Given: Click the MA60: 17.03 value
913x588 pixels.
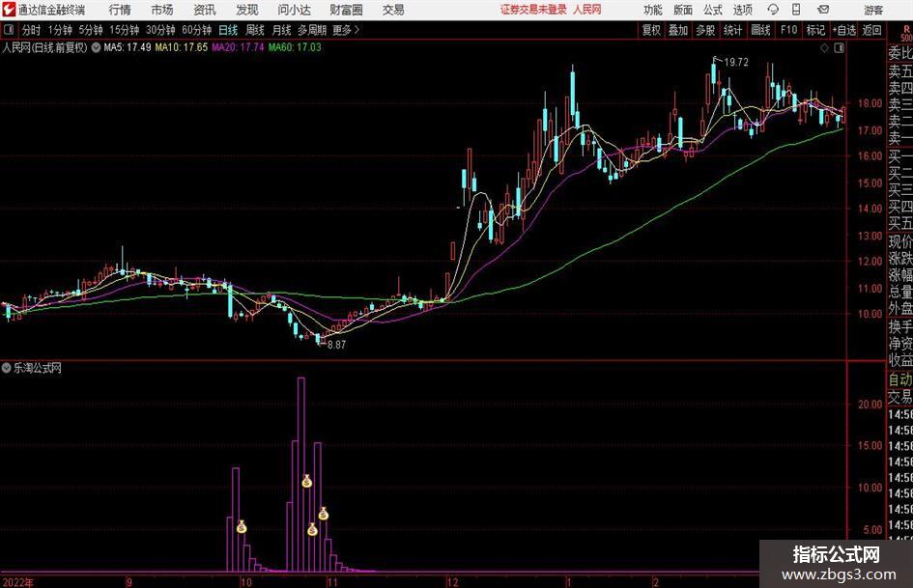Looking at the screenshot, I should click(295, 47).
